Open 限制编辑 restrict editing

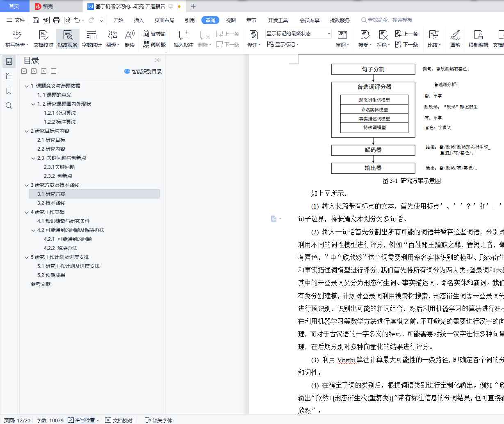pyautogui.click(x=478, y=39)
